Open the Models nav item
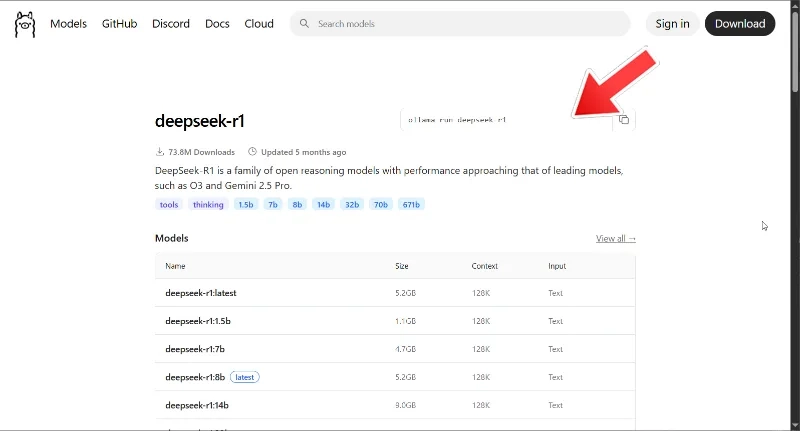This screenshot has height=431, width=800. [x=68, y=23]
